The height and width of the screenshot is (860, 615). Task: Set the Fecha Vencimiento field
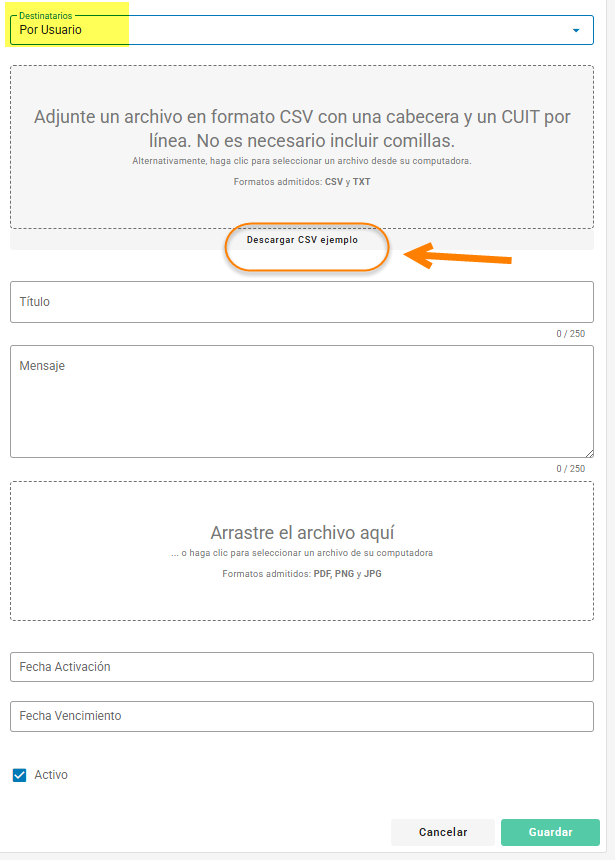(302, 716)
